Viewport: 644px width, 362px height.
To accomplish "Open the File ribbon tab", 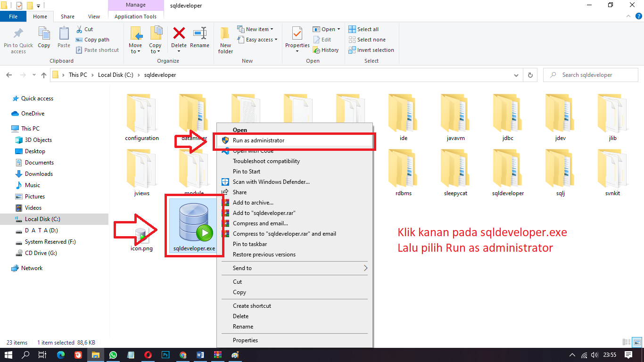I will coord(13,16).
